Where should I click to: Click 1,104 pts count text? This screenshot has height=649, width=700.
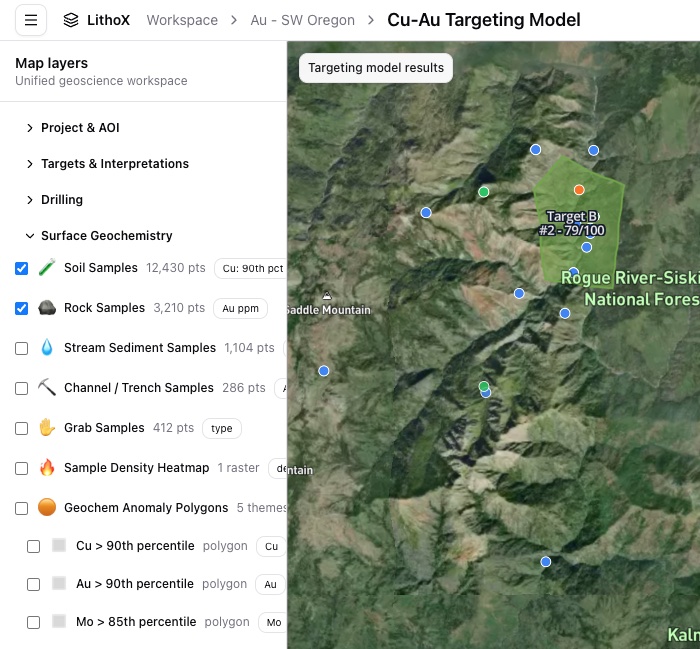point(249,348)
